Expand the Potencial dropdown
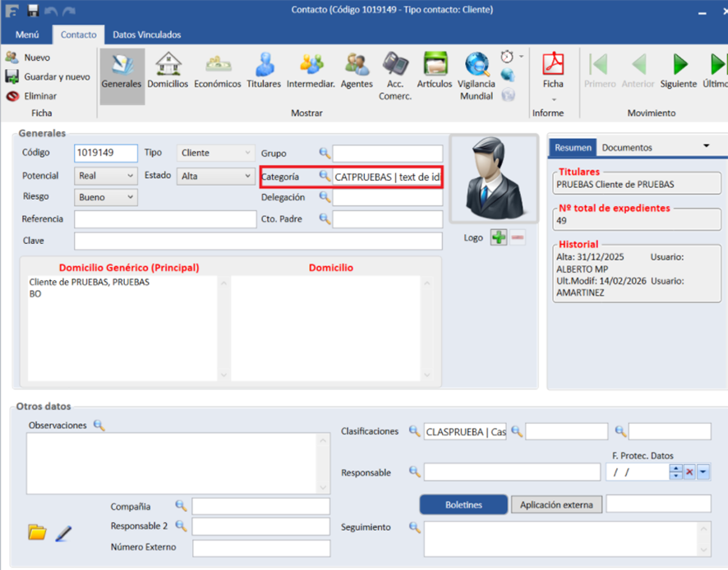728x570 pixels. coord(130,176)
